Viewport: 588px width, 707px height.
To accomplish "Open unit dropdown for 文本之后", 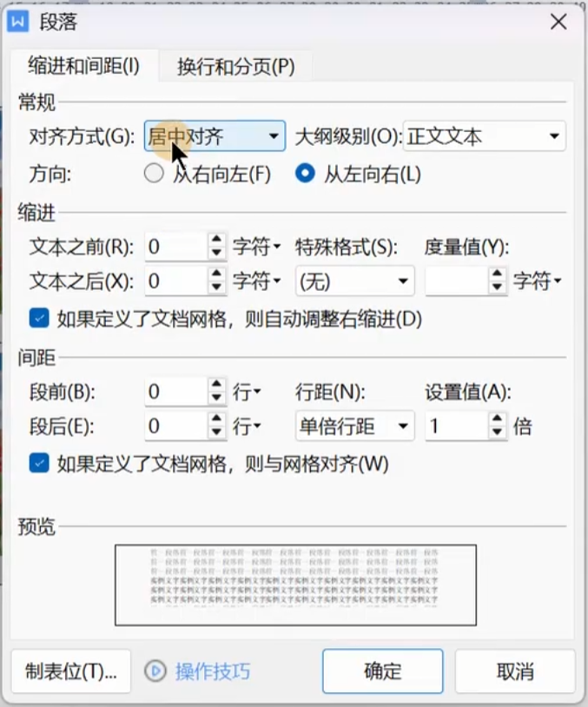I will point(256,281).
